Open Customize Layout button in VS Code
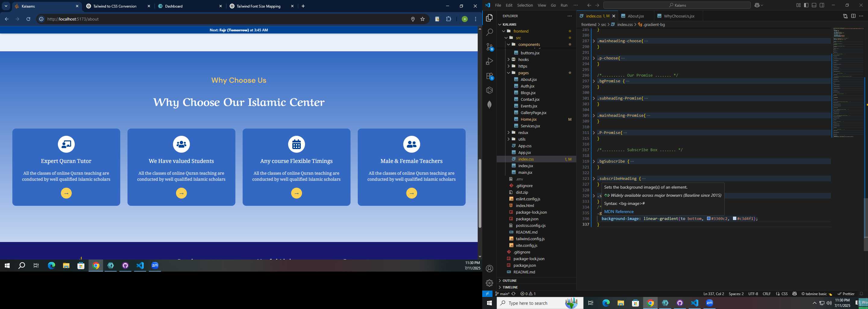This screenshot has height=309, width=868. click(x=798, y=5)
